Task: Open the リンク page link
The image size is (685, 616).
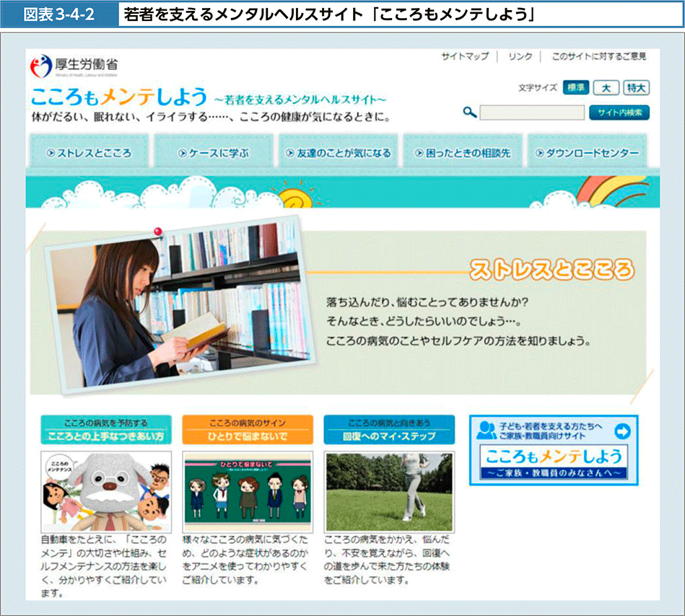Action: pyautogui.click(x=520, y=56)
